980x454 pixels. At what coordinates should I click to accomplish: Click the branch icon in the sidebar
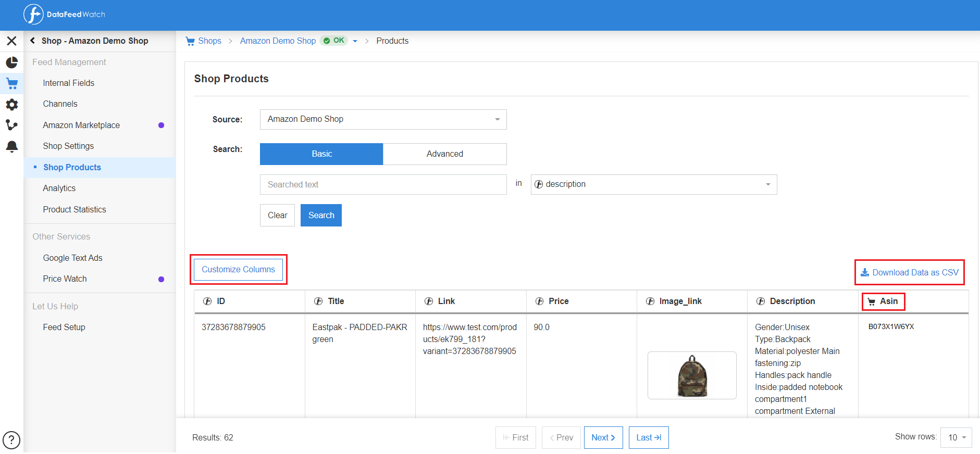click(x=11, y=125)
